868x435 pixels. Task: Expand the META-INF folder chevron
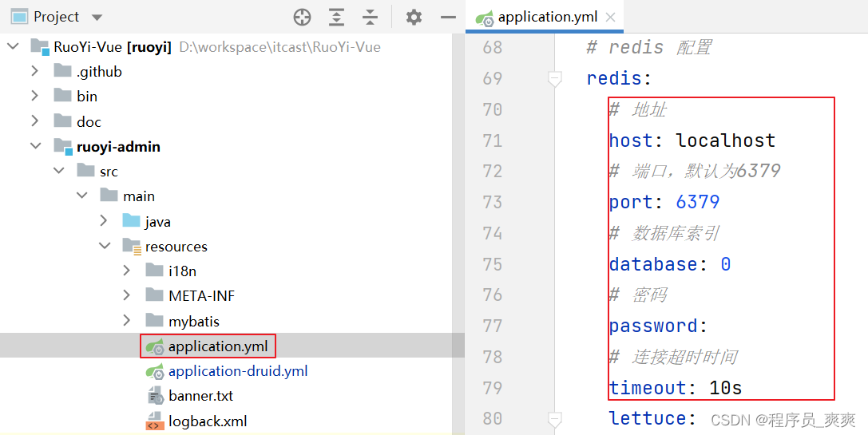click(x=127, y=295)
